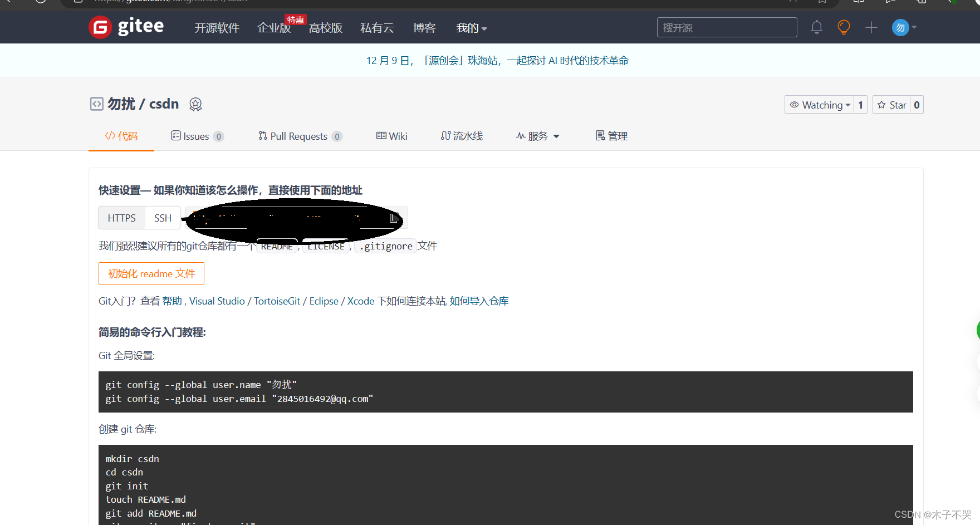Click the Star count 0

[917, 105]
